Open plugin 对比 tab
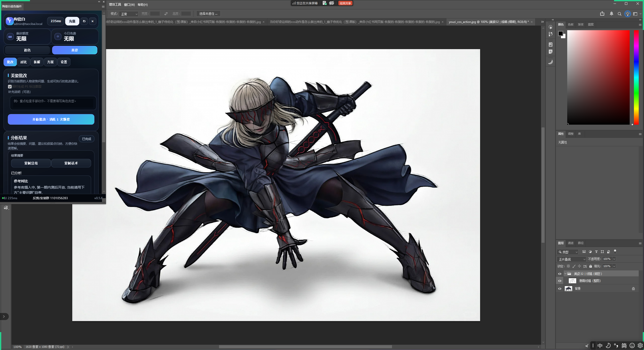This screenshot has width=644, height=350. pyautogui.click(x=24, y=62)
